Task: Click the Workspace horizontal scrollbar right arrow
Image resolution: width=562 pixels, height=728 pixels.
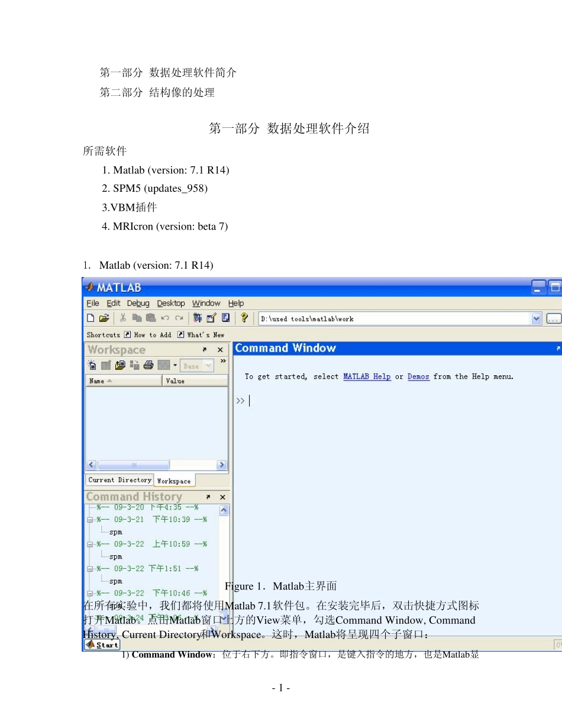Action: coord(222,465)
